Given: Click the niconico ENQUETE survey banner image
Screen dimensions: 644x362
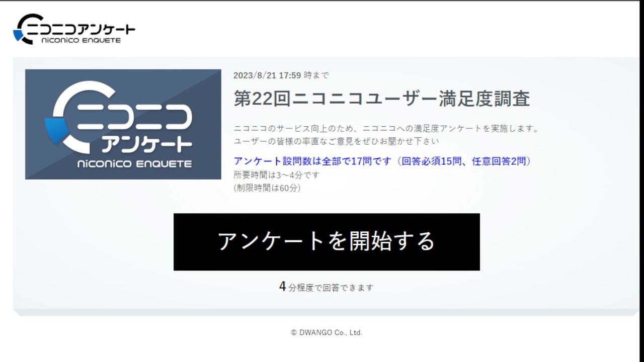Looking at the screenshot, I should [x=123, y=124].
